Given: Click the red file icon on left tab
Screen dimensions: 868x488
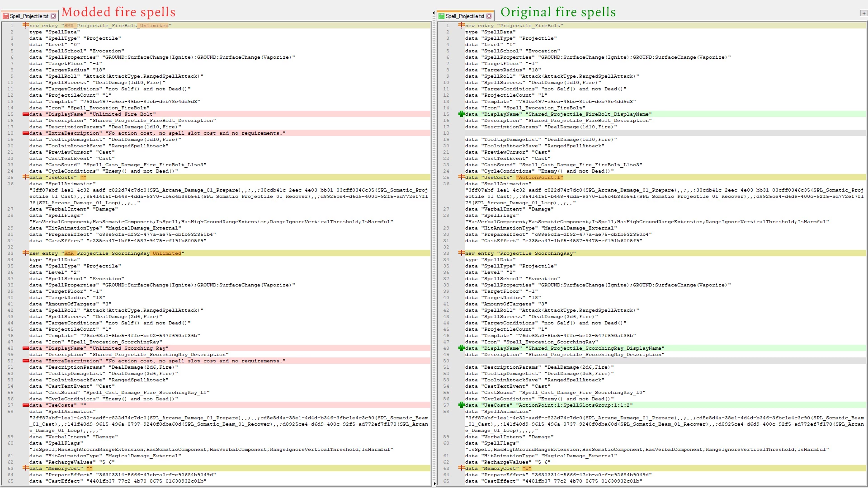Looking at the screenshot, I should pyautogui.click(x=5, y=16).
